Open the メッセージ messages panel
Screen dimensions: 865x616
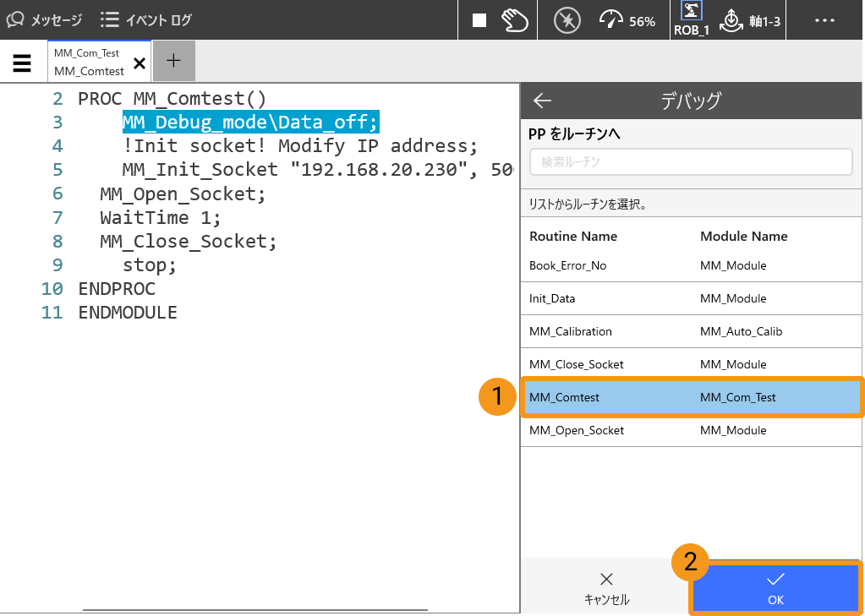45,19
